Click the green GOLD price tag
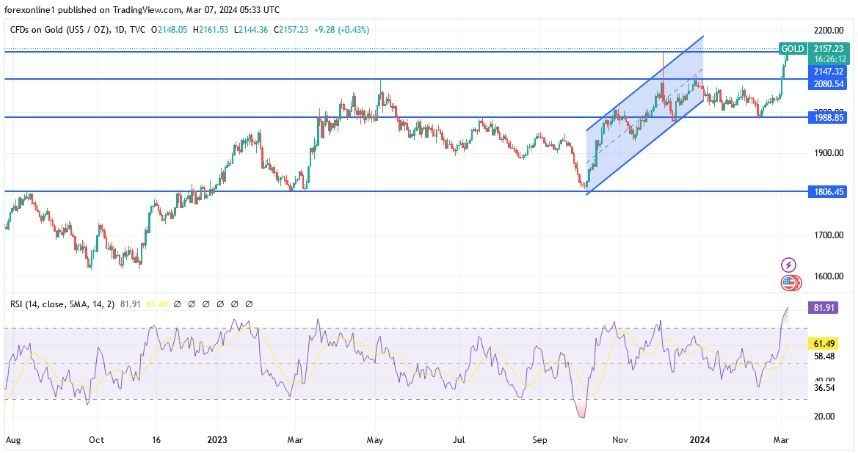Viewport: 858px width, 453px height. point(792,49)
